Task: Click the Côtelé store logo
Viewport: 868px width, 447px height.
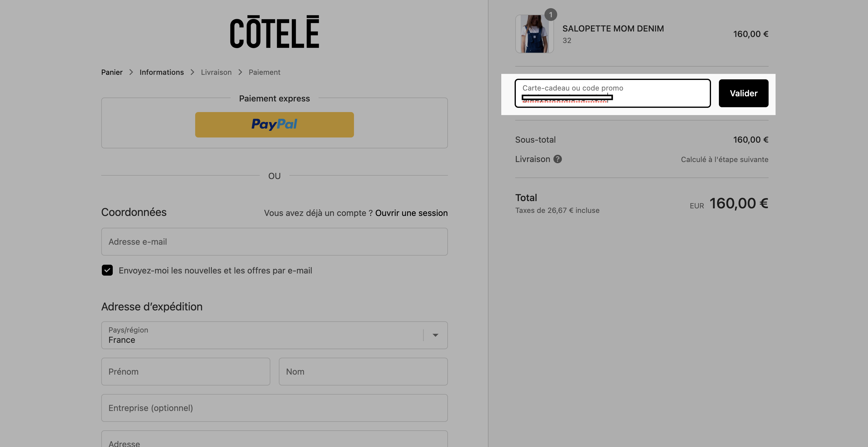Action: tap(274, 31)
